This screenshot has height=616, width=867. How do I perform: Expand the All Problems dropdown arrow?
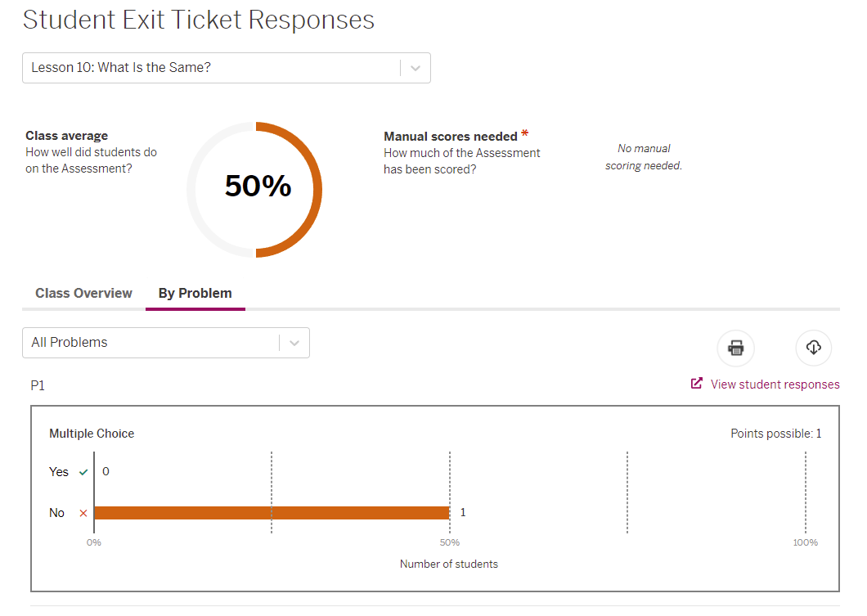pyautogui.click(x=294, y=343)
